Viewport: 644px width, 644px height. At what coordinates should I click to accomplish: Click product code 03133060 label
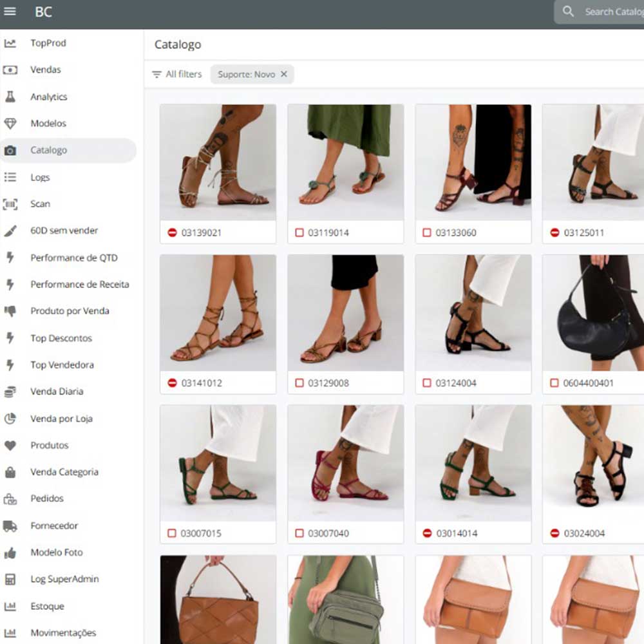click(456, 233)
